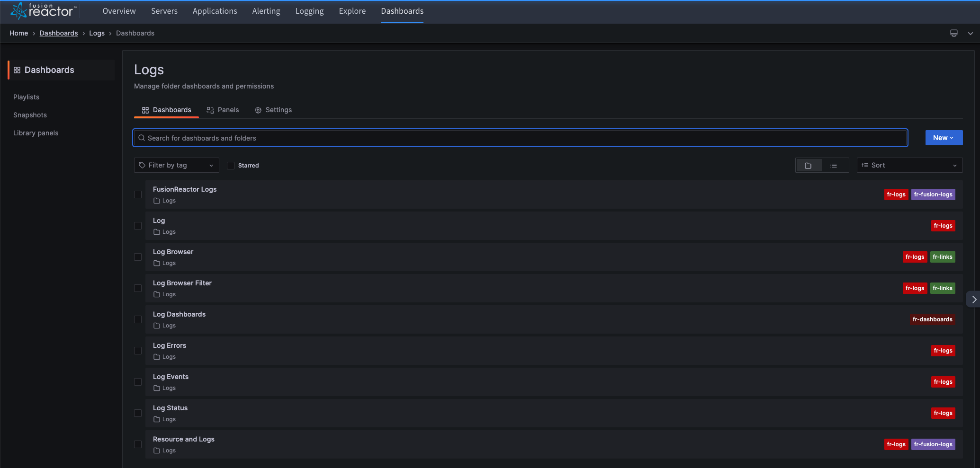The height and width of the screenshot is (468, 980).
Task: Select the Log Dashboards checkbox
Action: [x=138, y=319]
